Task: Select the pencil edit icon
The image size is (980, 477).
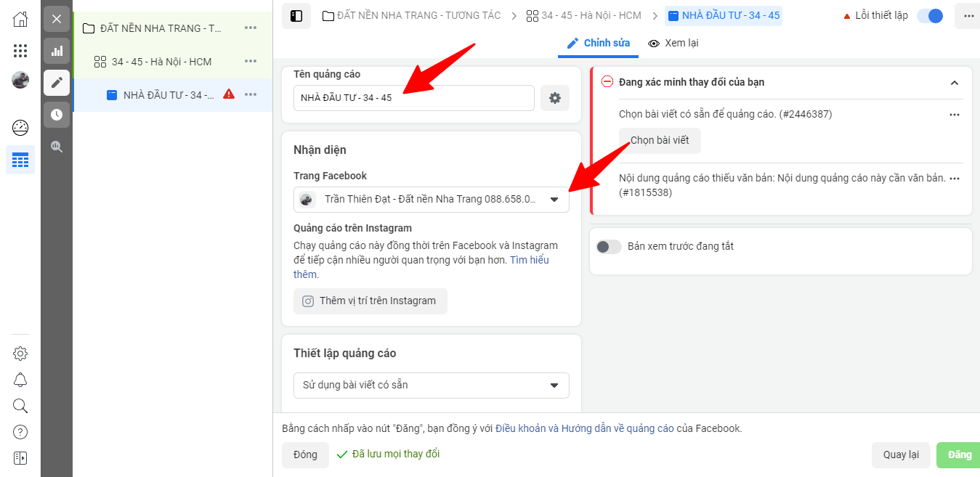Action: click(57, 83)
